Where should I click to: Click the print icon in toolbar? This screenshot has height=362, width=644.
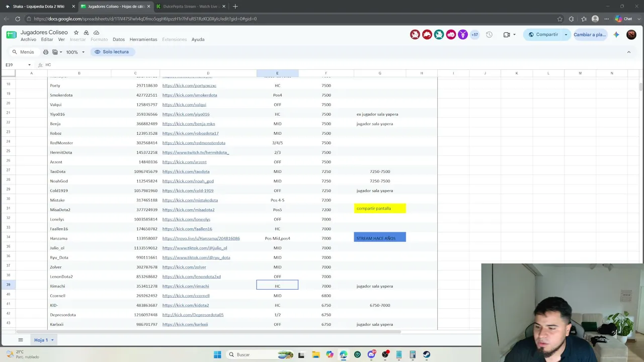(x=46, y=52)
